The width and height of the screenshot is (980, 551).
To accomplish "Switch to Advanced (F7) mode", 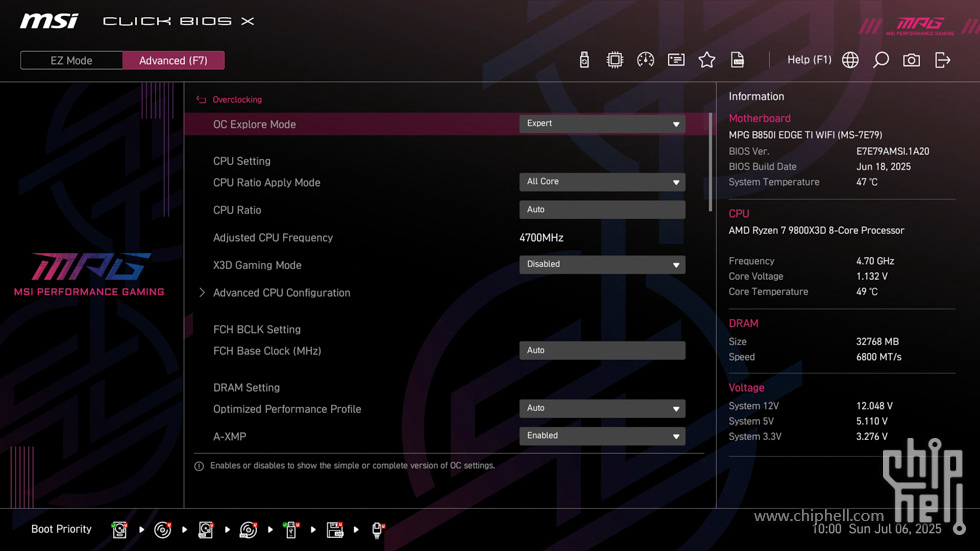I will coord(173,61).
